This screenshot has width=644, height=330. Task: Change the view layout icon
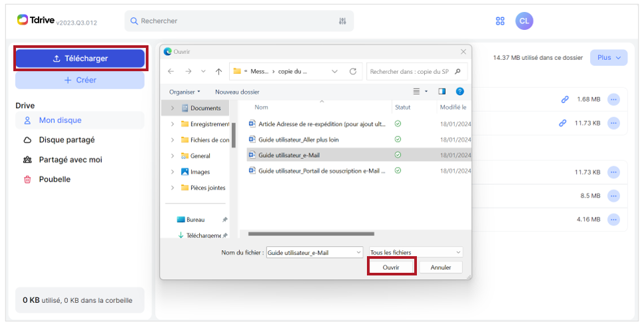416,92
